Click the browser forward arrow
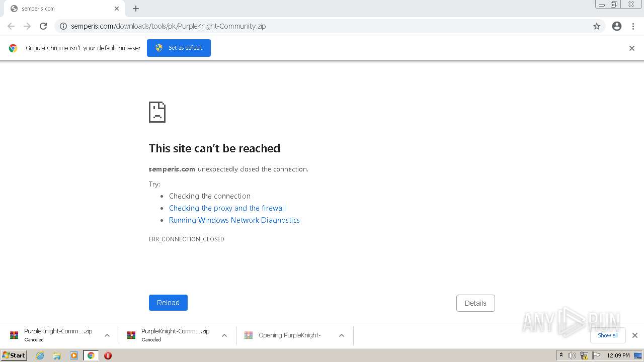 pyautogui.click(x=27, y=26)
